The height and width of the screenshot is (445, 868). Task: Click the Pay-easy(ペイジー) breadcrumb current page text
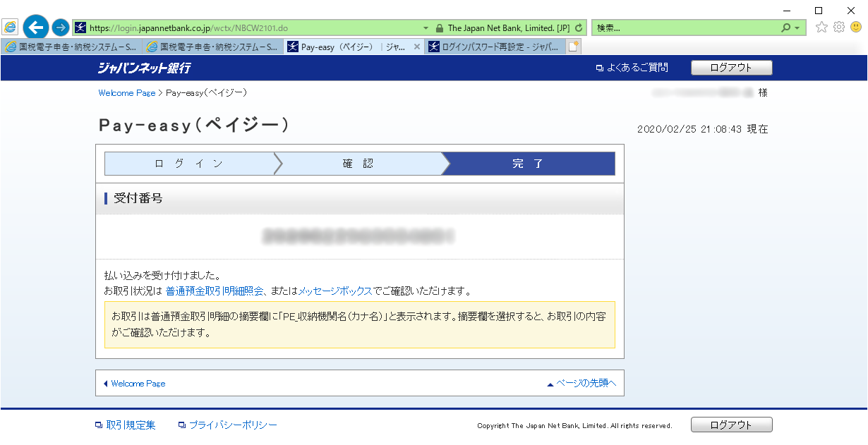point(206,93)
